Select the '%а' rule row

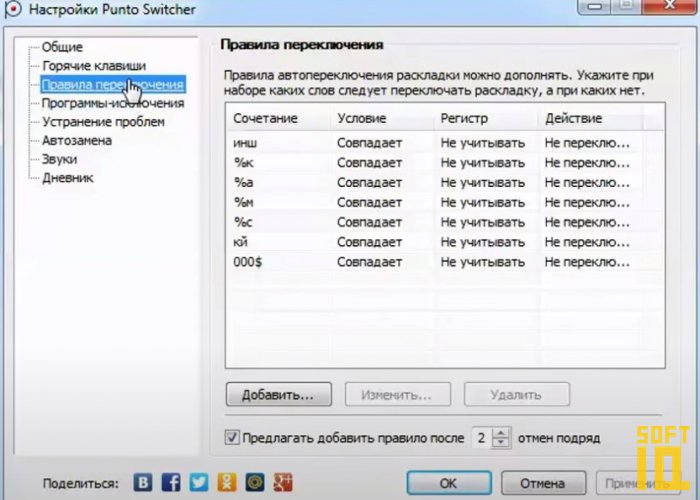[445, 183]
